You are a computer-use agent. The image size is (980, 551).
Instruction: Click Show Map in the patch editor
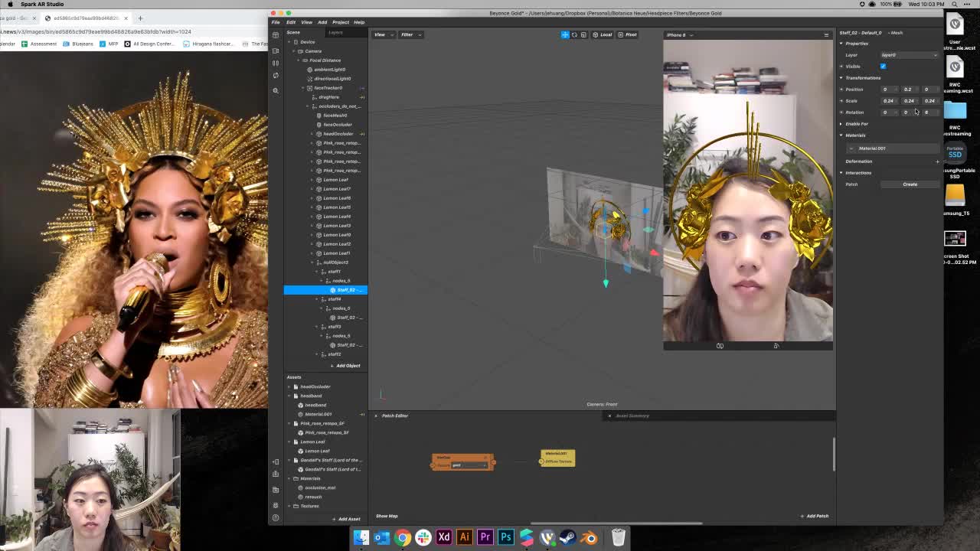click(x=387, y=516)
